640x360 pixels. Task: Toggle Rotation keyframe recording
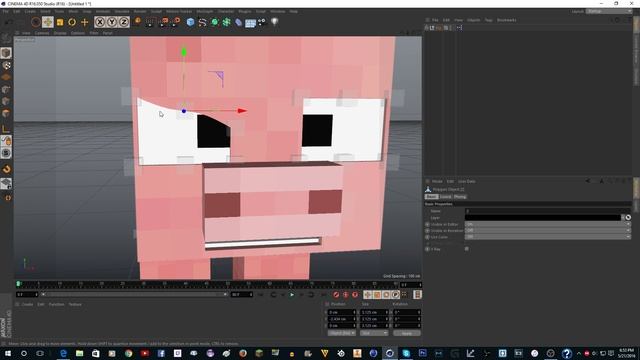click(x=386, y=294)
